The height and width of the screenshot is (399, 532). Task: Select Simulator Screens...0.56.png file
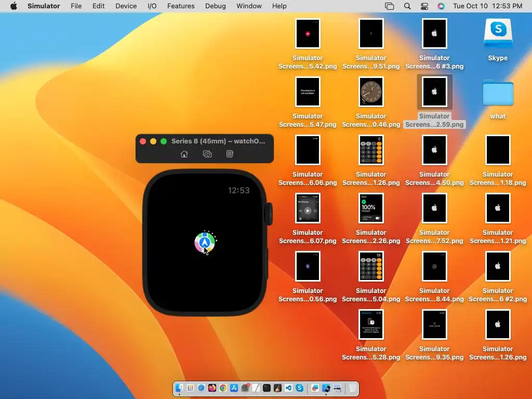click(x=308, y=267)
